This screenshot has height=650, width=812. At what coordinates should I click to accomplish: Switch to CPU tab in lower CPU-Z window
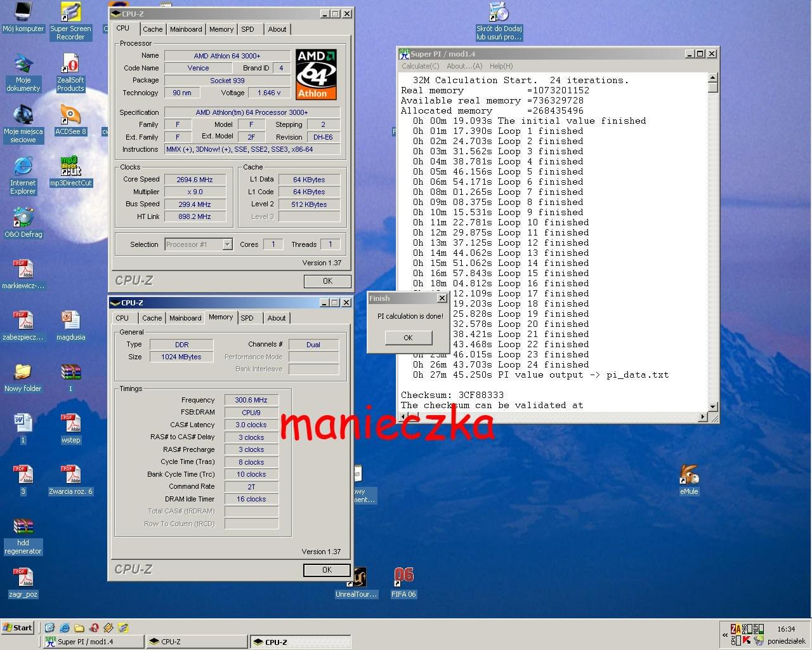pos(122,318)
